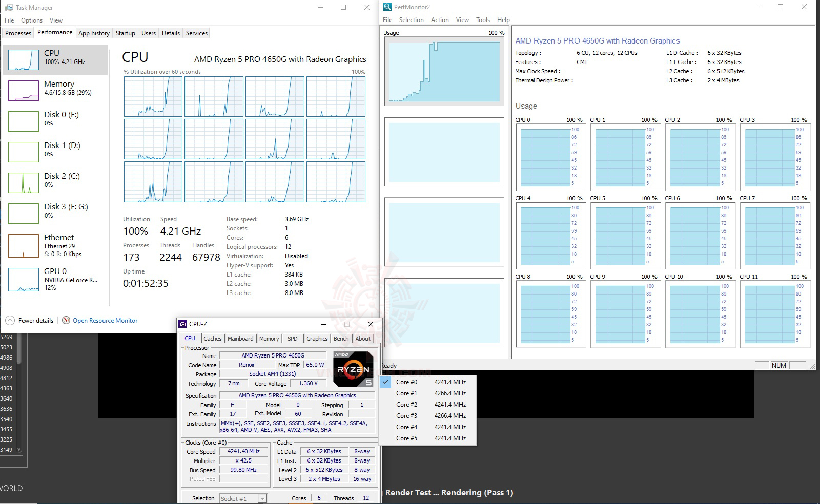Toggle the checked Core #0 menu entry
Image resolution: width=820 pixels, height=504 pixels.
point(428,382)
